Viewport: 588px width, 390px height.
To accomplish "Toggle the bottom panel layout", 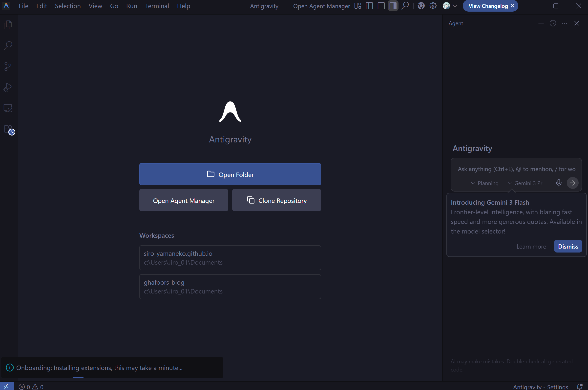I will pyautogui.click(x=381, y=6).
